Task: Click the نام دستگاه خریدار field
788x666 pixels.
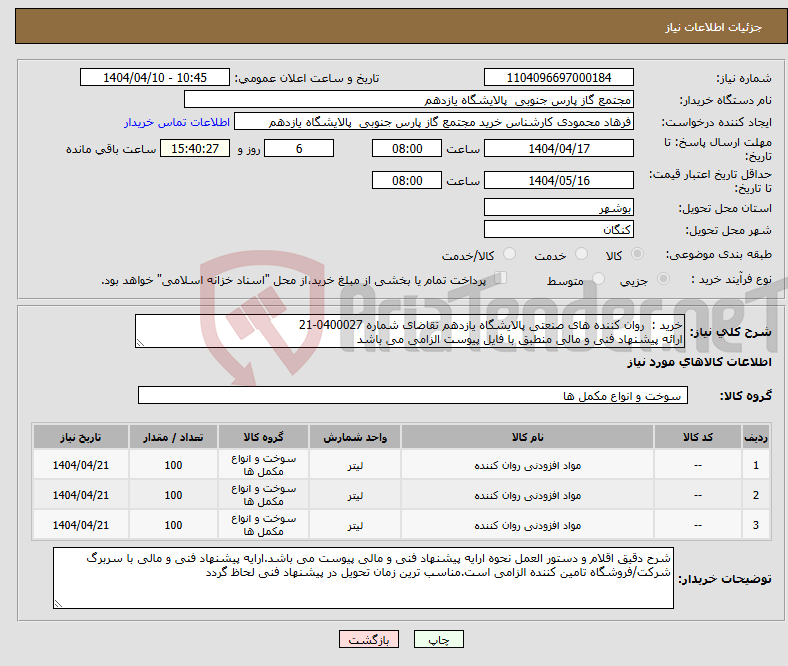Action: click(409, 100)
